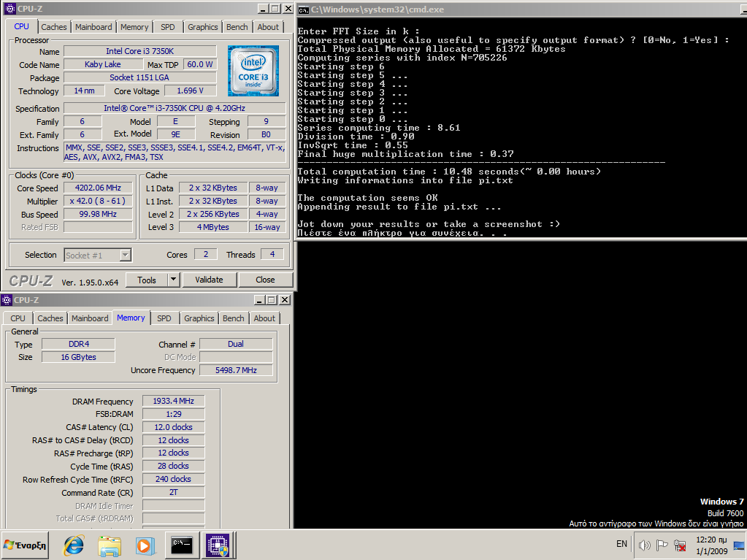Open Memory tab in top CPU-Z window
This screenshot has width=747, height=560.
(134, 27)
